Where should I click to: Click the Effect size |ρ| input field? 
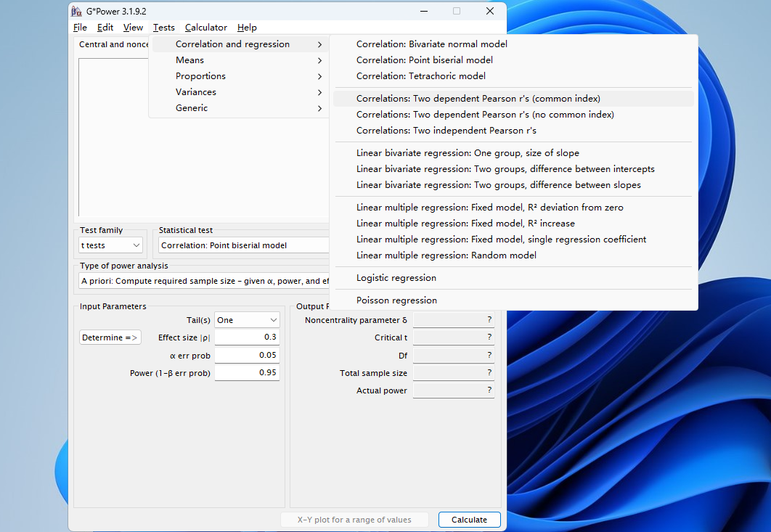[x=247, y=337]
